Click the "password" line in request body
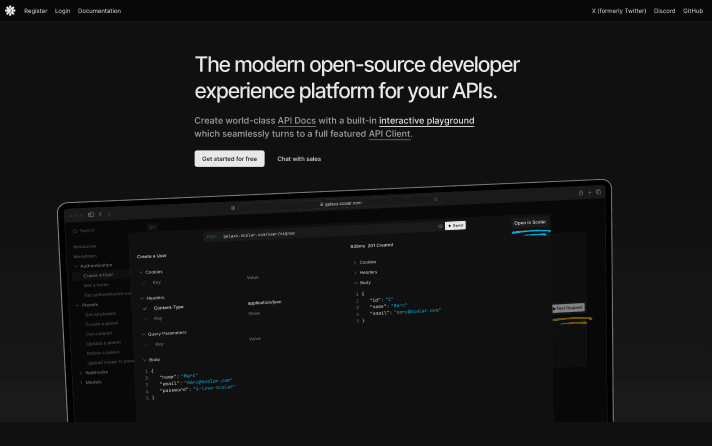Screen dimensions: 712x446 (197, 389)
